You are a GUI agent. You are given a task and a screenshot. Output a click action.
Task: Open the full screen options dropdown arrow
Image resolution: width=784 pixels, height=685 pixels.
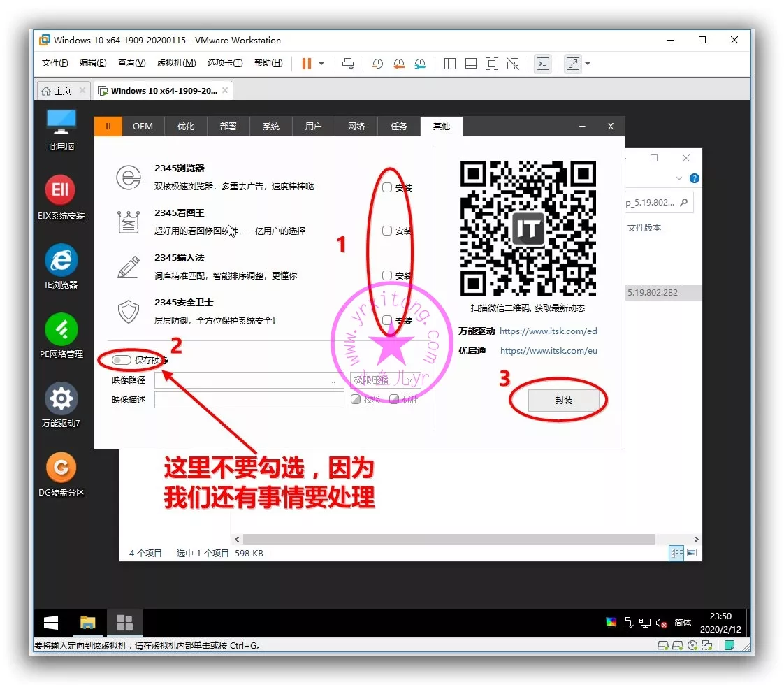pyautogui.click(x=588, y=64)
